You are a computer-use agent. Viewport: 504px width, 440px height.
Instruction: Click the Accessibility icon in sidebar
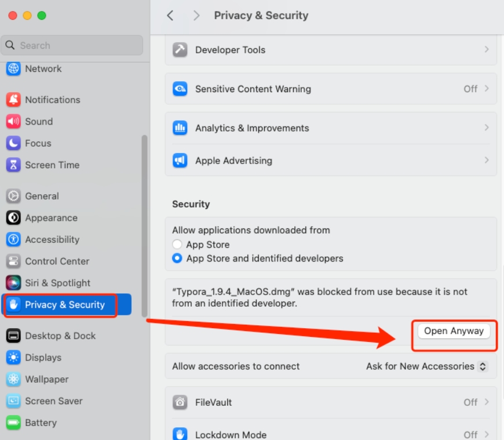click(x=13, y=239)
